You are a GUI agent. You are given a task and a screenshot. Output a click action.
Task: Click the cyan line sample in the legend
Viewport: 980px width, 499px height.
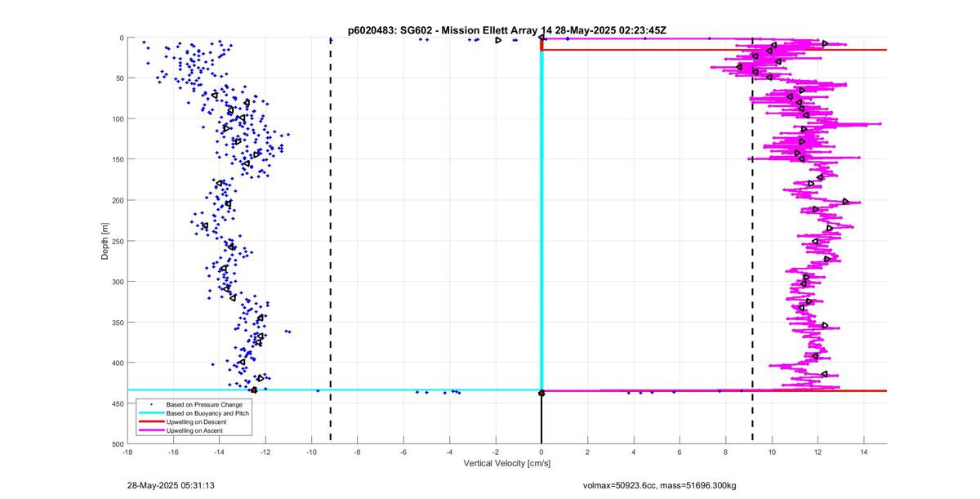coord(151,413)
